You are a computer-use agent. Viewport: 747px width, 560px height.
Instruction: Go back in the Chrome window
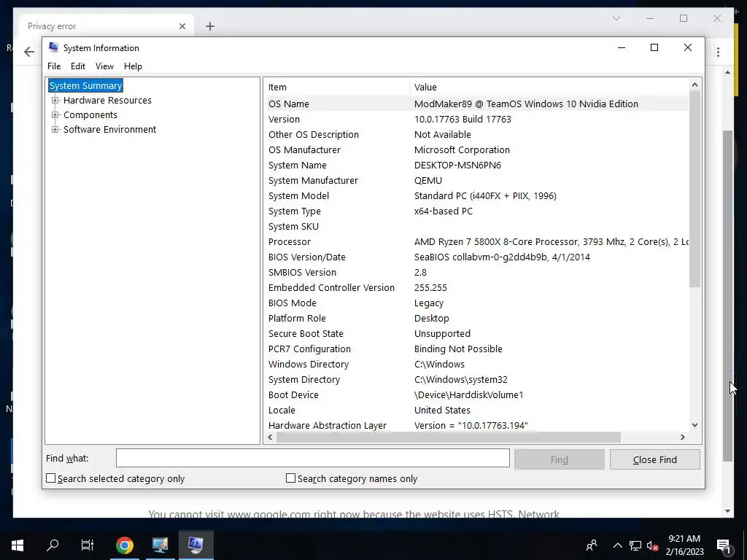click(29, 52)
